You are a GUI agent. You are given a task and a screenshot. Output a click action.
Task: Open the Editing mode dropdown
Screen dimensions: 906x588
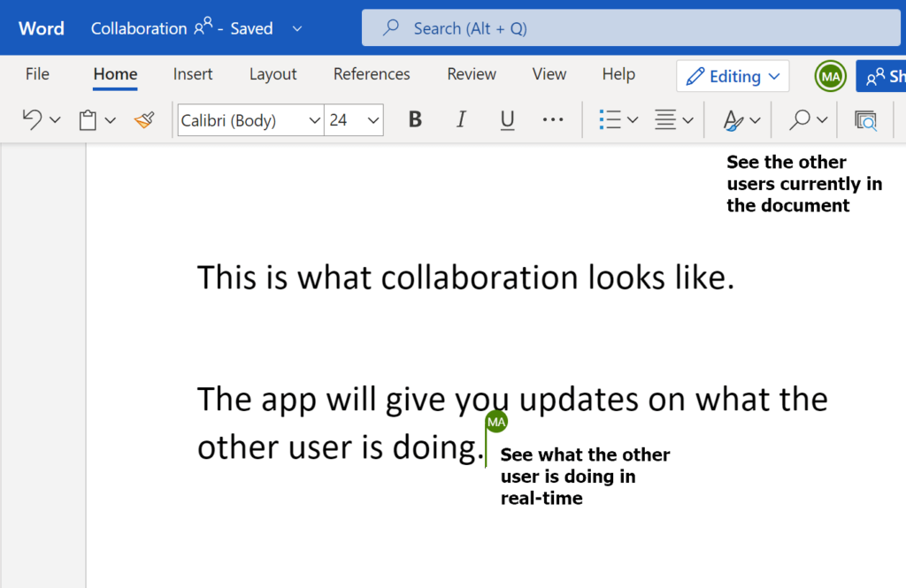point(733,76)
